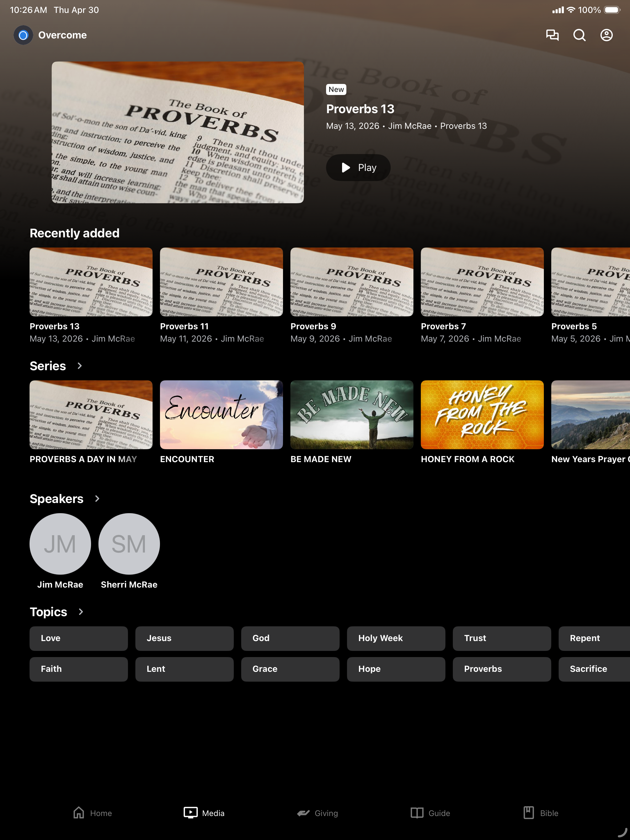Image resolution: width=630 pixels, height=840 pixels.
Task: Switch to the Bible tab
Action: [x=541, y=813]
